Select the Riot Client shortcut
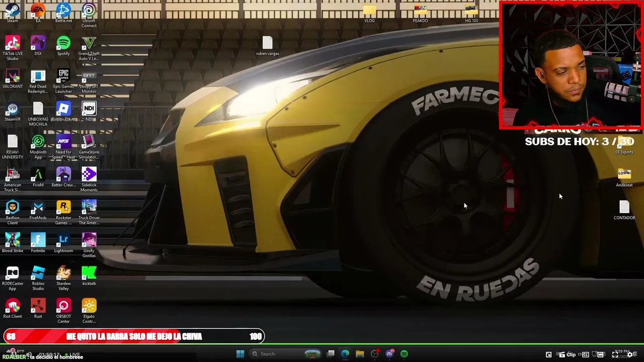Image resolution: width=644 pixels, height=362 pixels. (13, 309)
